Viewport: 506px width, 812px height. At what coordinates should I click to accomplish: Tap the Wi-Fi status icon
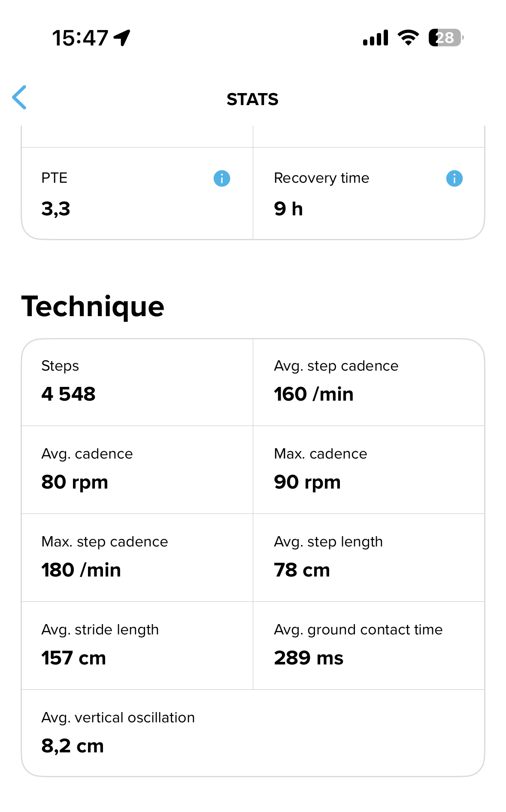pos(408,38)
